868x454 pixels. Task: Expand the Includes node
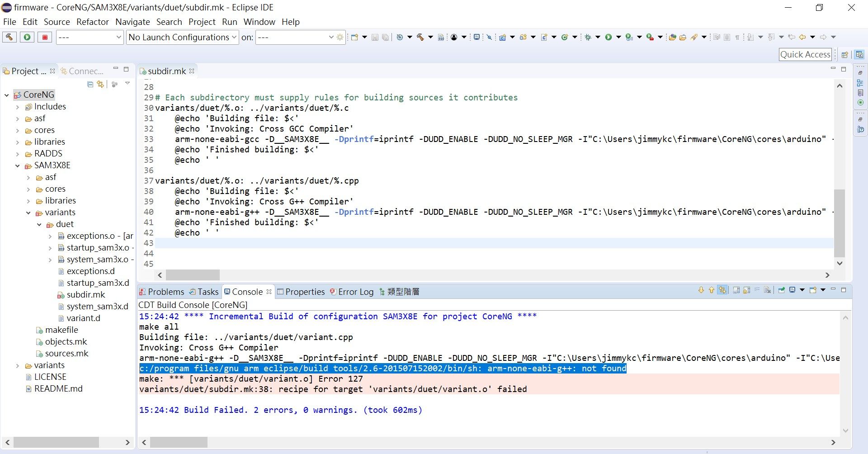tap(17, 107)
